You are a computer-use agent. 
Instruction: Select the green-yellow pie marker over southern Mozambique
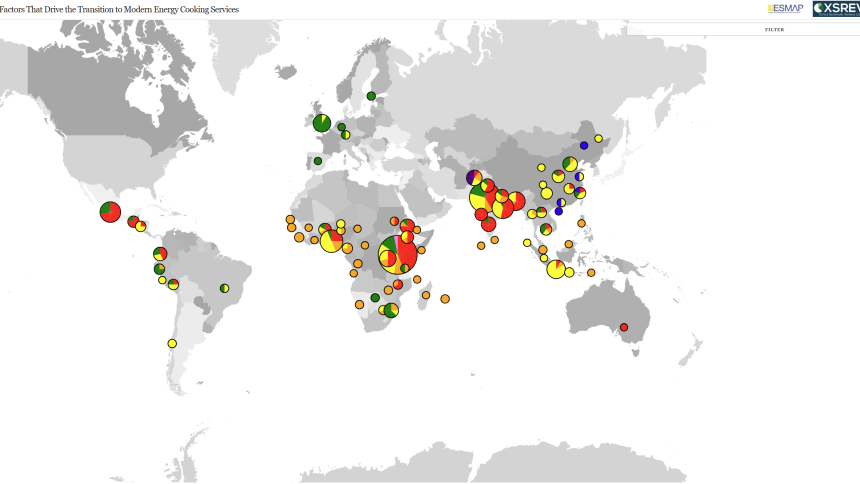pos(391,311)
